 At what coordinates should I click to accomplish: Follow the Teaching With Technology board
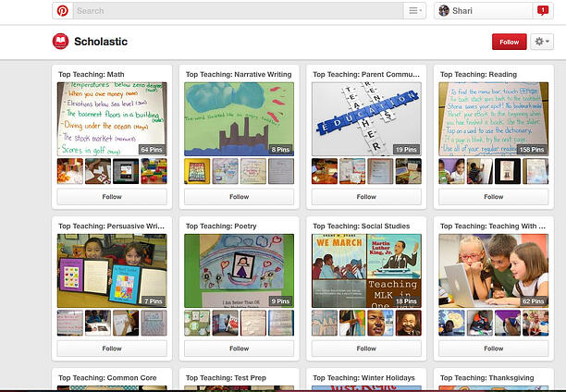pyautogui.click(x=494, y=349)
